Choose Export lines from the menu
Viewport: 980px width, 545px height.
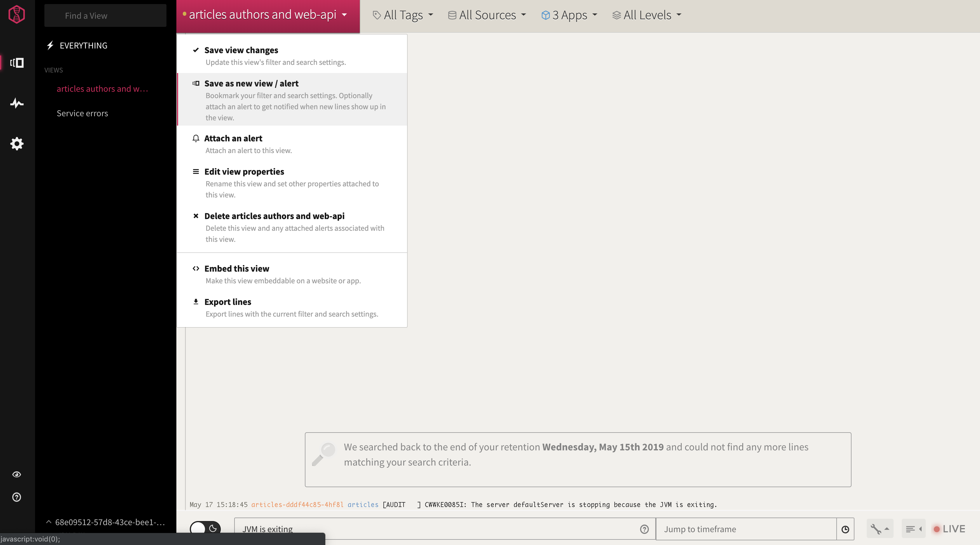227,302
